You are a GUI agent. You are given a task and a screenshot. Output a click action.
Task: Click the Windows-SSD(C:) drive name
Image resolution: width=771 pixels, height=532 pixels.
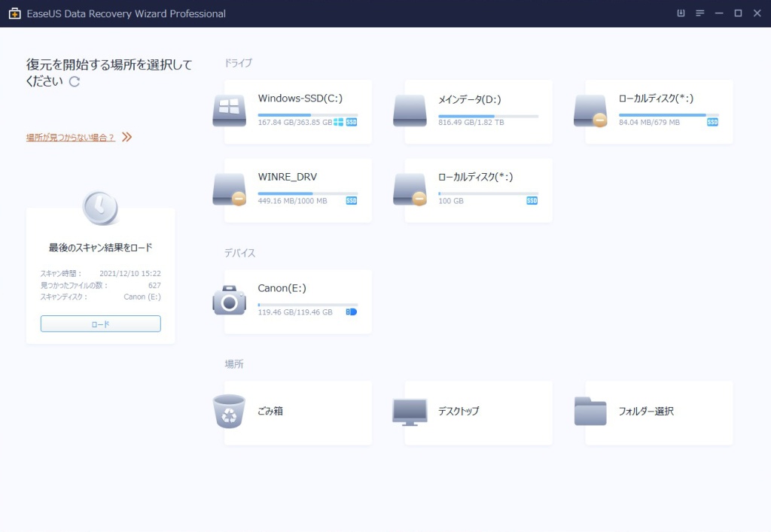pos(300,99)
